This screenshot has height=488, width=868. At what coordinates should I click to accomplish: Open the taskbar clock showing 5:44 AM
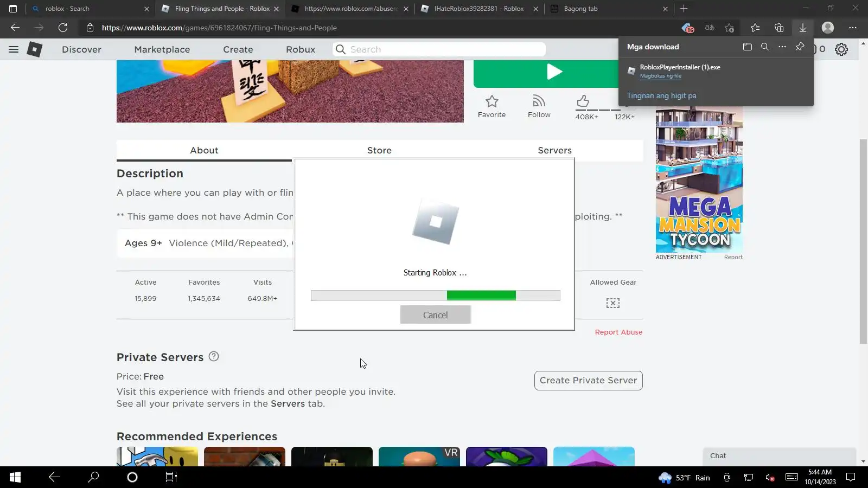pos(820,477)
